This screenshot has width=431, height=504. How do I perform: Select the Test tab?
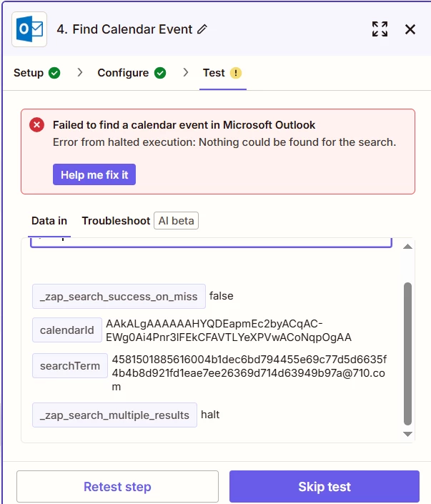[x=222, y=73]
